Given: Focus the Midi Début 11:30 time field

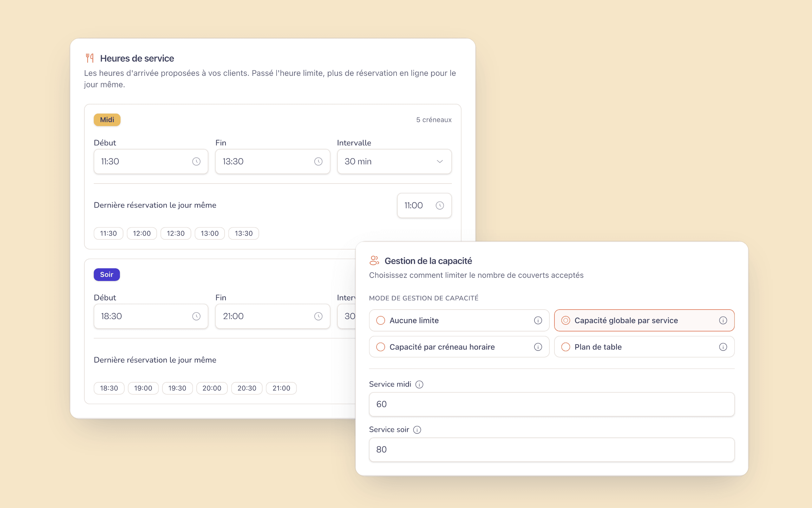Looking at the screenshot, I should [151, 162].
